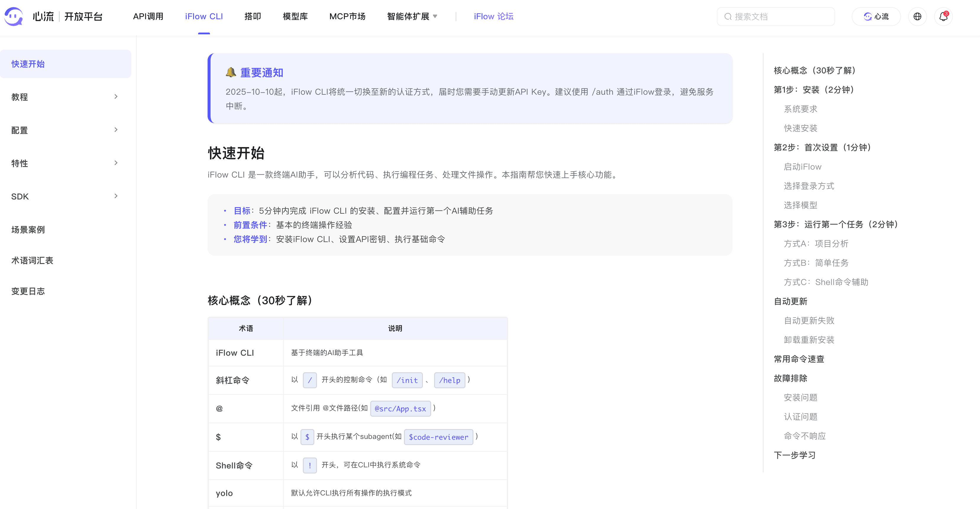
Task: Expand the SDK sidebar section
Action: (x=20, y=196)
